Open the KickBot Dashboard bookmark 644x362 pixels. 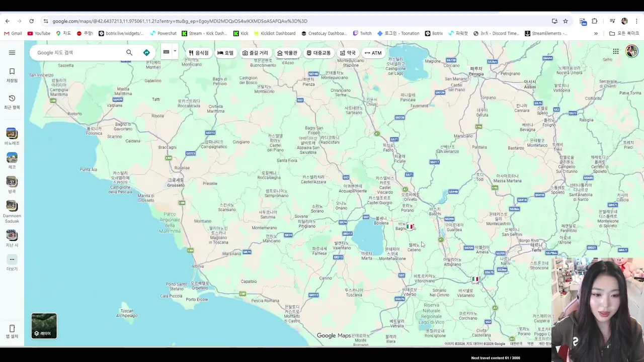pyautogui.click(x=274, y=34)
